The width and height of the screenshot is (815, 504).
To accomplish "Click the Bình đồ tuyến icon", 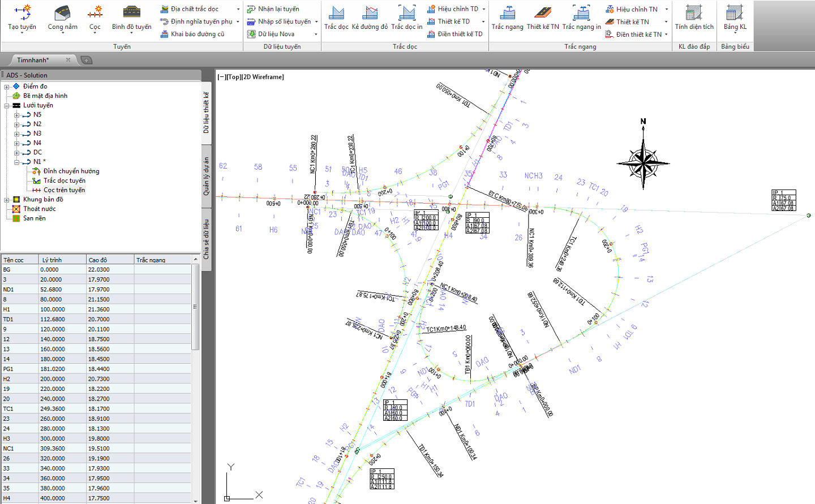I will click(x=131, y=12).
